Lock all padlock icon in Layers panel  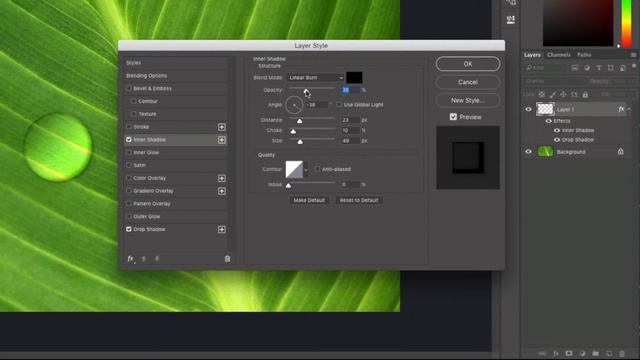(585, 95)
